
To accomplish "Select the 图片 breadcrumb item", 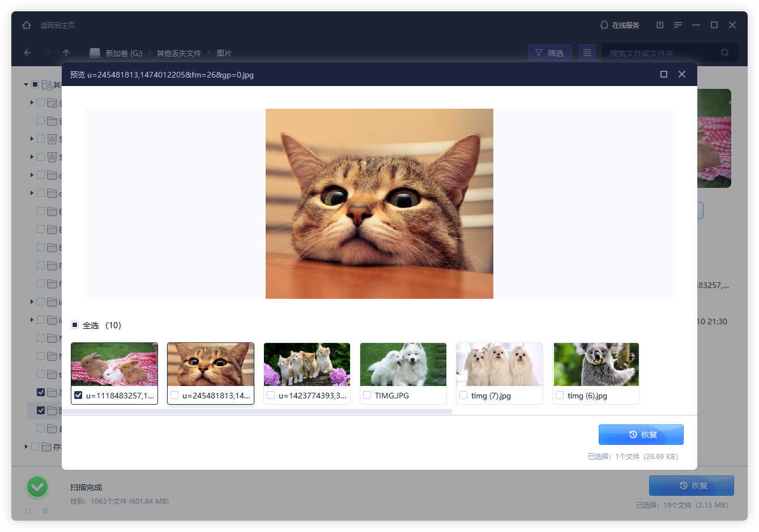I will tap(224, 53).
